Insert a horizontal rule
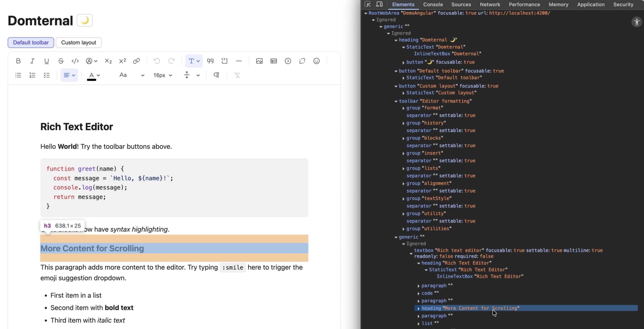This screenshot has width=644, height=329. click(x=239, y=61)
